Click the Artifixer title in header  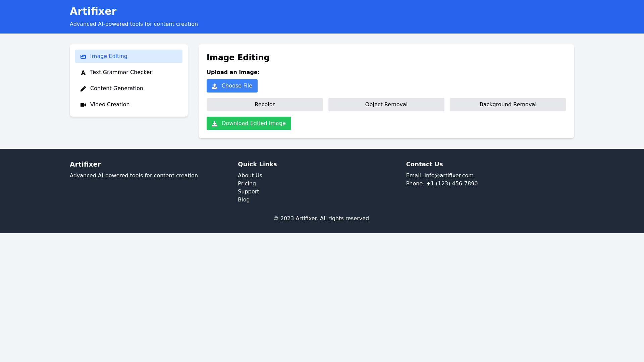coord(93,11)
